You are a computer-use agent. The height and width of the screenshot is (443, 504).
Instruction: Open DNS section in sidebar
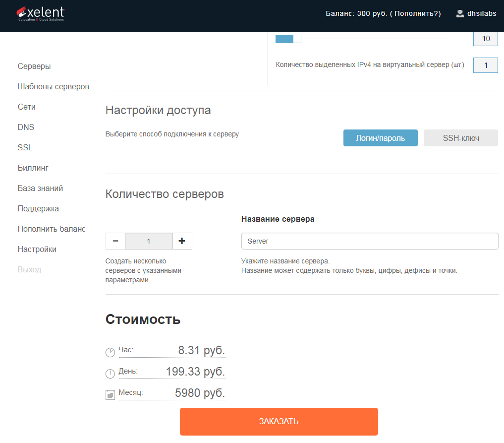pos(26,127)
